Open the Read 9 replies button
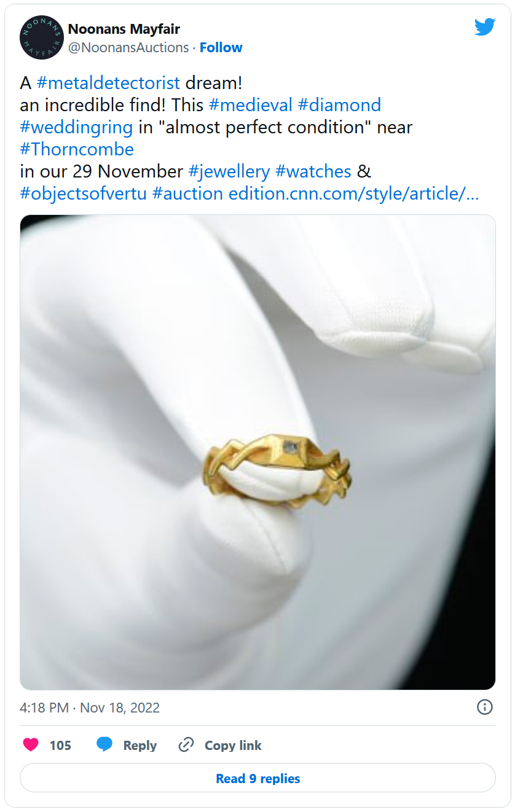The image size is (515, 812). 257,778
